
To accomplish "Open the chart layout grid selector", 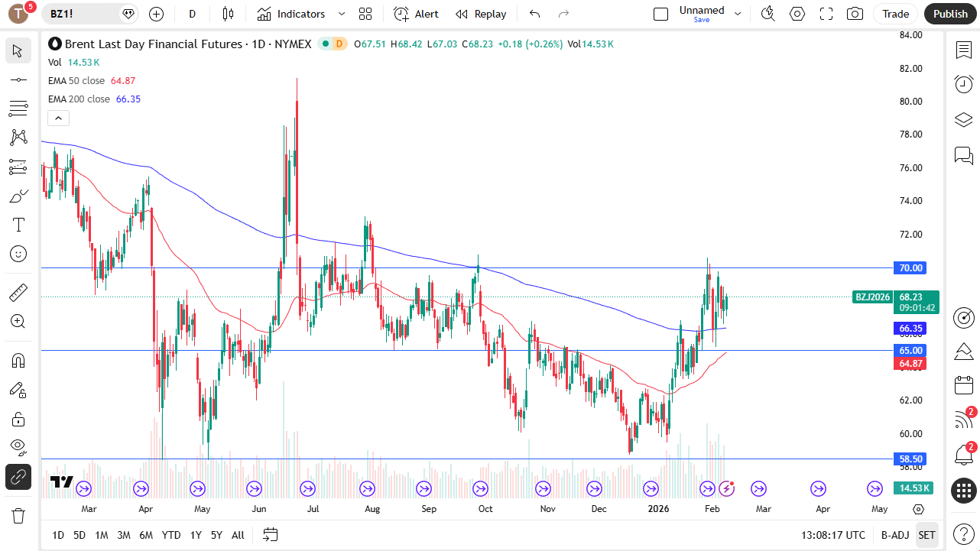I will tap(365, 14).
